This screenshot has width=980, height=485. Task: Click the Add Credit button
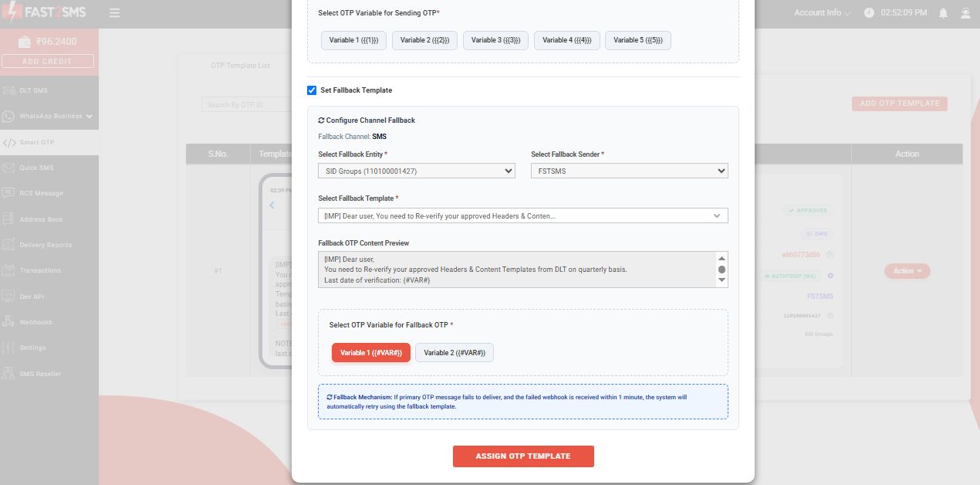tap(48, 61)
